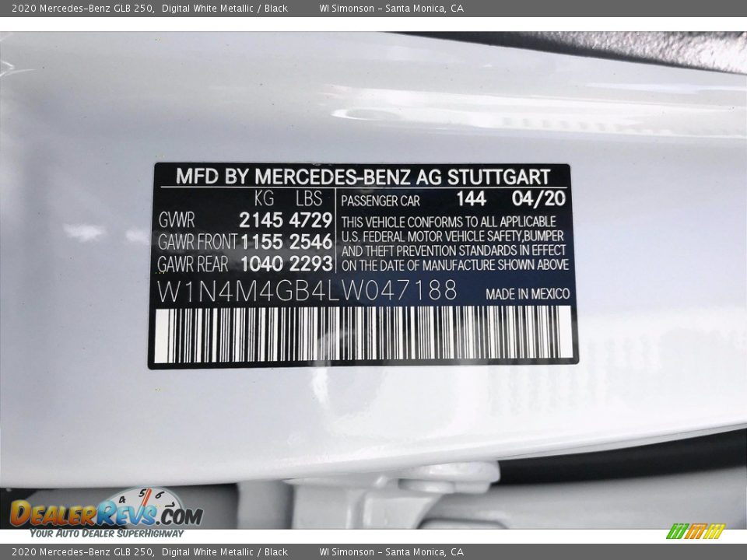
Task: Click 'ON THE DATE OF MANUFACTURE SHOWN ABOVE' line
Action: [455, 265]
